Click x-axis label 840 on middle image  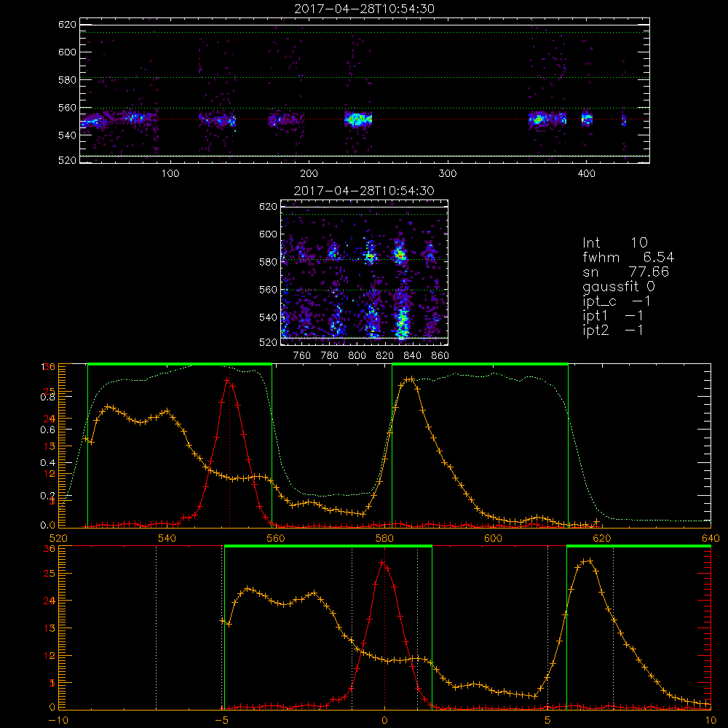[412, 356]
